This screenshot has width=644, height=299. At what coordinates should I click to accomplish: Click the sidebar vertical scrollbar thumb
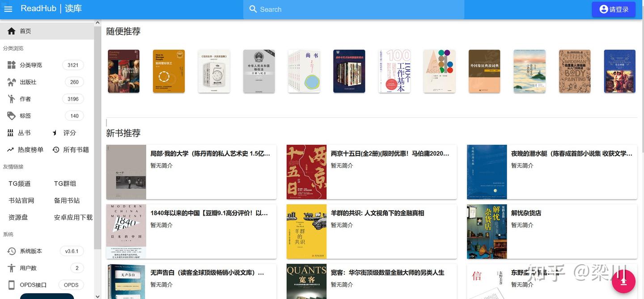pyautogui.click(x=97, y=137)
